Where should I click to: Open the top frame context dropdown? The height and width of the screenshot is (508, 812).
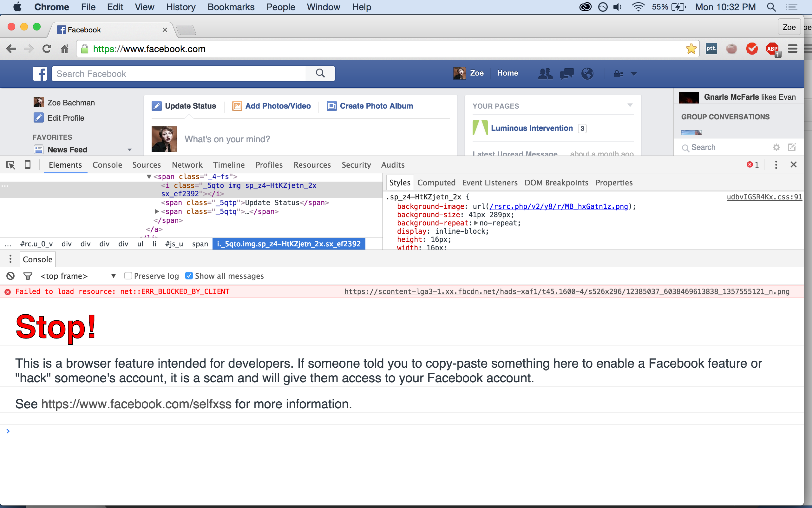point(78,276)
